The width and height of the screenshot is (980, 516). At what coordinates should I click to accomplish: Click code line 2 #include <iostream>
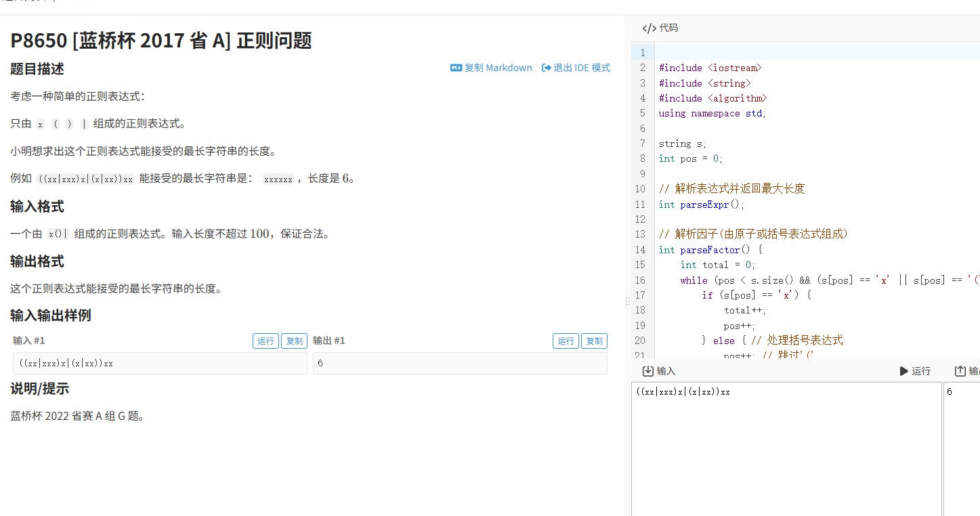tap(710, 68)
